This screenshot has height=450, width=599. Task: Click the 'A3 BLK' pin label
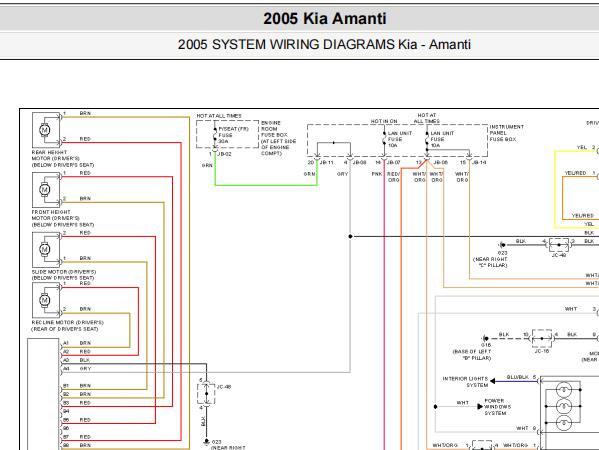[76, 360]
